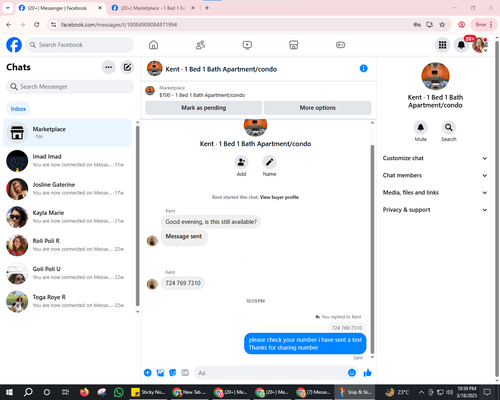The width and height of the screenshot is (500, 400).
Task: Start a new message with compose icon
Action: 127,67
